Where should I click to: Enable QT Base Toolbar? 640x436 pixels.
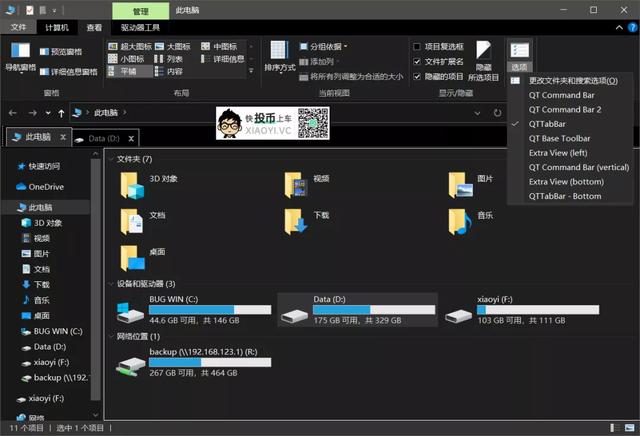569,138
